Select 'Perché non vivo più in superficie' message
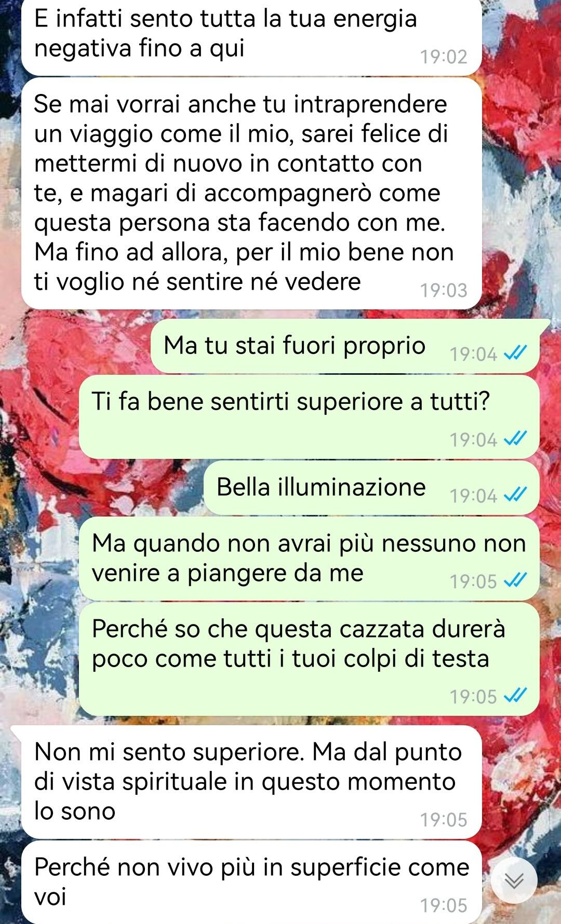 click(251, 882)
